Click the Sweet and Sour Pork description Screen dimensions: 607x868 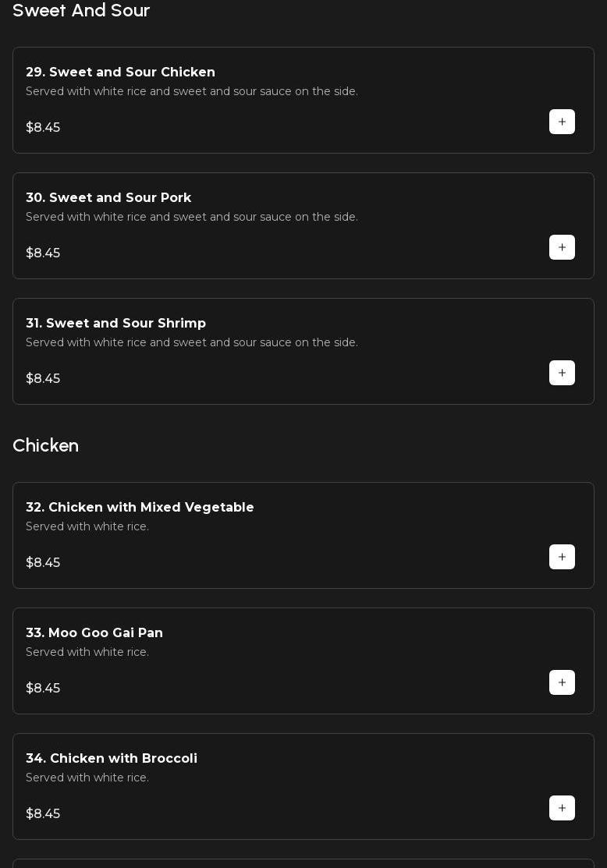pos(192,217)
